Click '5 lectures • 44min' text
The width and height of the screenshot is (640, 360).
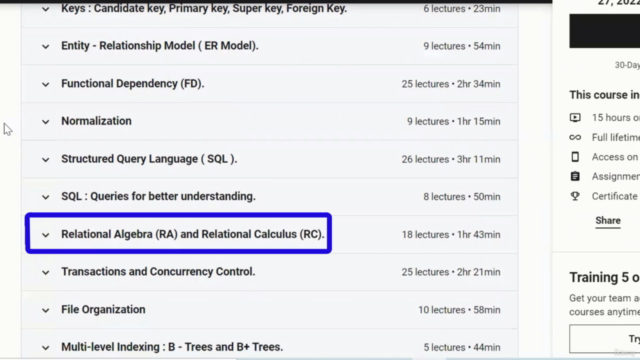click(462, 347)
